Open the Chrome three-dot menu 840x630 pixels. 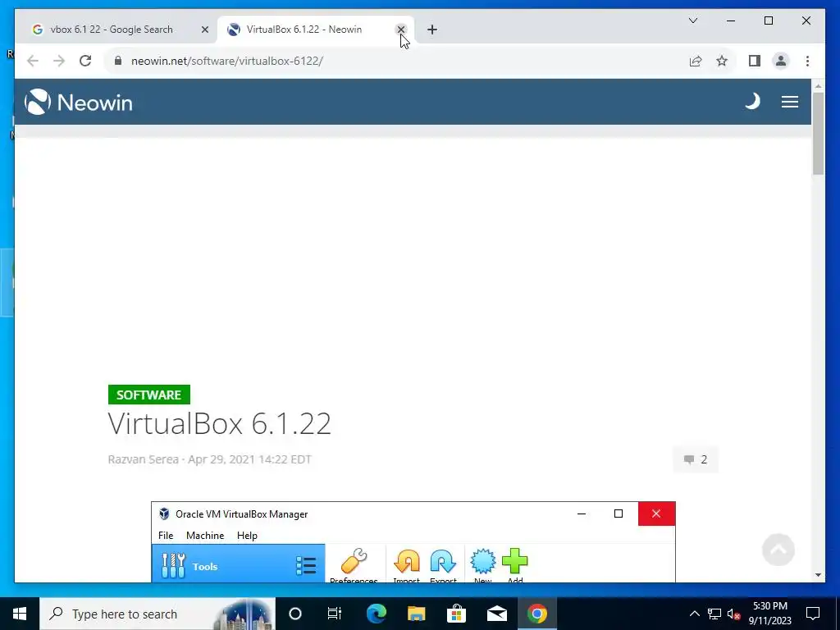807,61
